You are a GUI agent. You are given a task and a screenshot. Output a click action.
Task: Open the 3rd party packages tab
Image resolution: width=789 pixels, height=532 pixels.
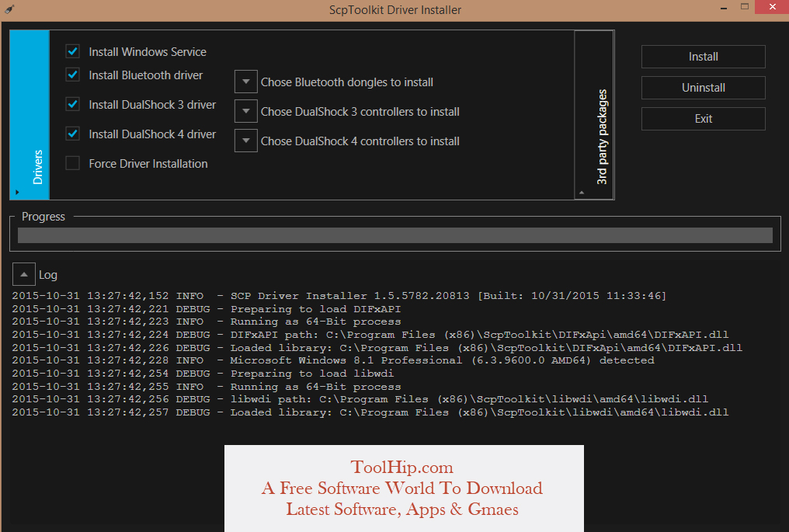pos(594,115)
